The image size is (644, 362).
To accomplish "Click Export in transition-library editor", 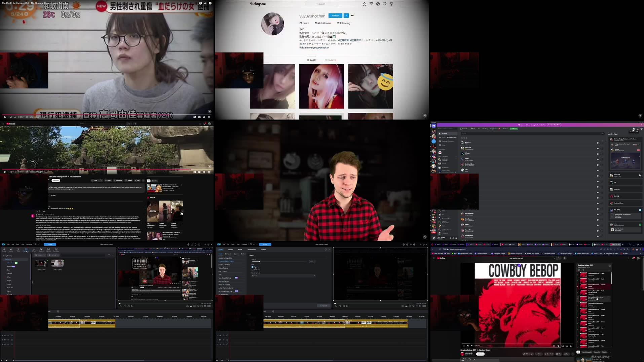I will point(50,244).
